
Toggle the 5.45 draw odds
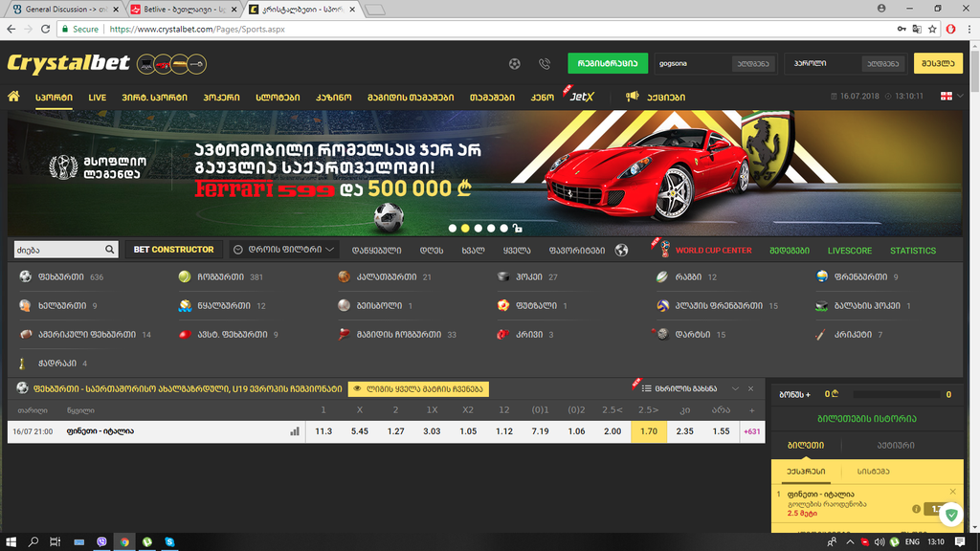point(360,431)
